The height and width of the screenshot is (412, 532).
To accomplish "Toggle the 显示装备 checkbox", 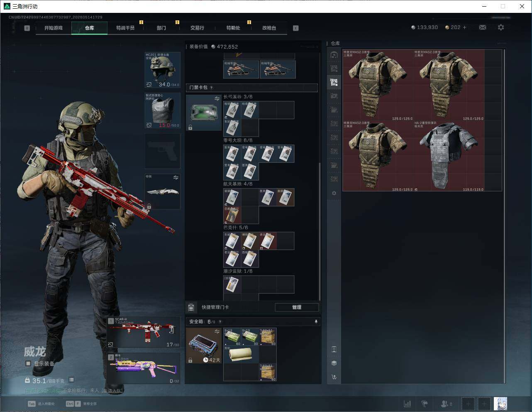I will (28, 363).
